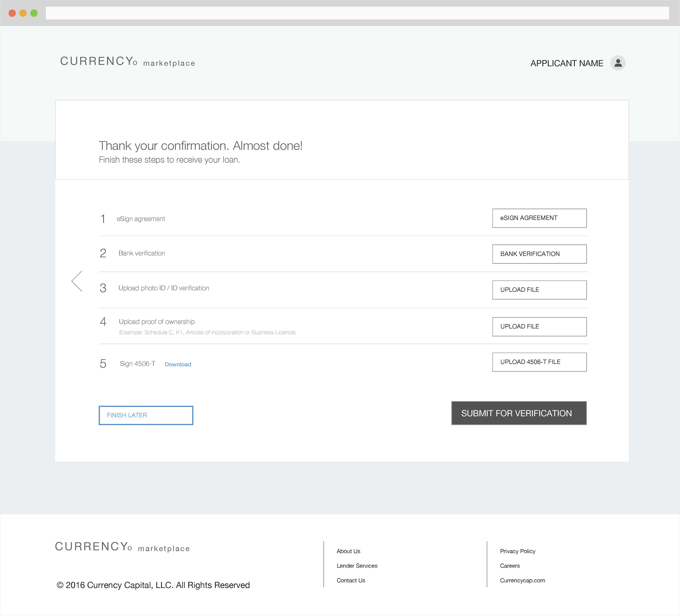Choose Finish Later
This screenshot has height=616, width=680.
tap(146, 415)
